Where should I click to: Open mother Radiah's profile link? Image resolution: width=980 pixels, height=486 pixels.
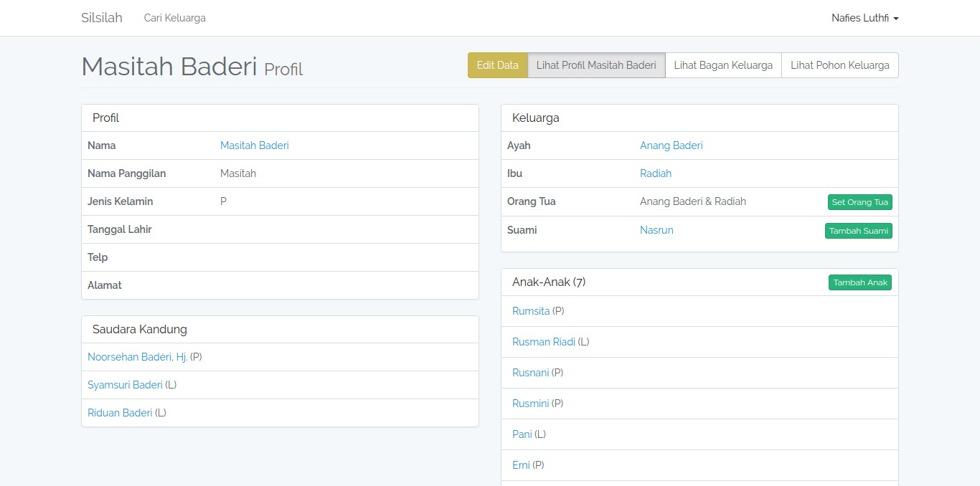(655, 173)
